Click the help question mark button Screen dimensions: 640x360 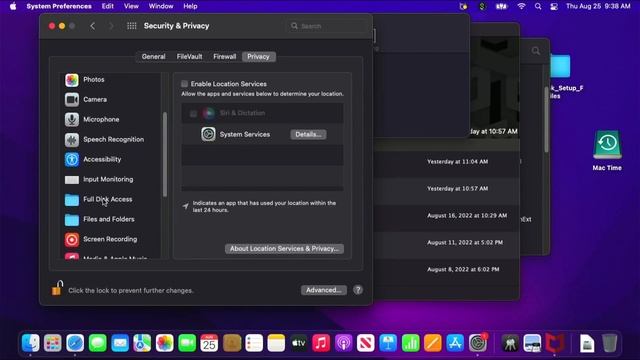(x=358, y=290)
